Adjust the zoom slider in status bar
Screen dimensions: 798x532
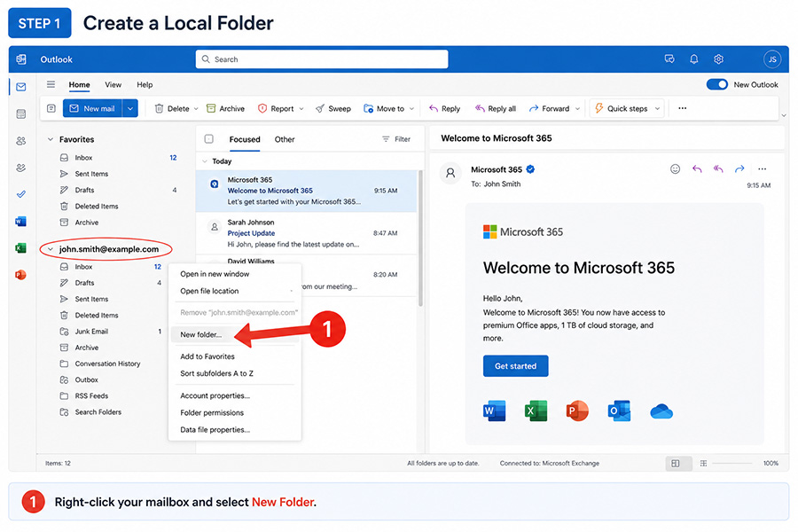click(x=731, y=463)
